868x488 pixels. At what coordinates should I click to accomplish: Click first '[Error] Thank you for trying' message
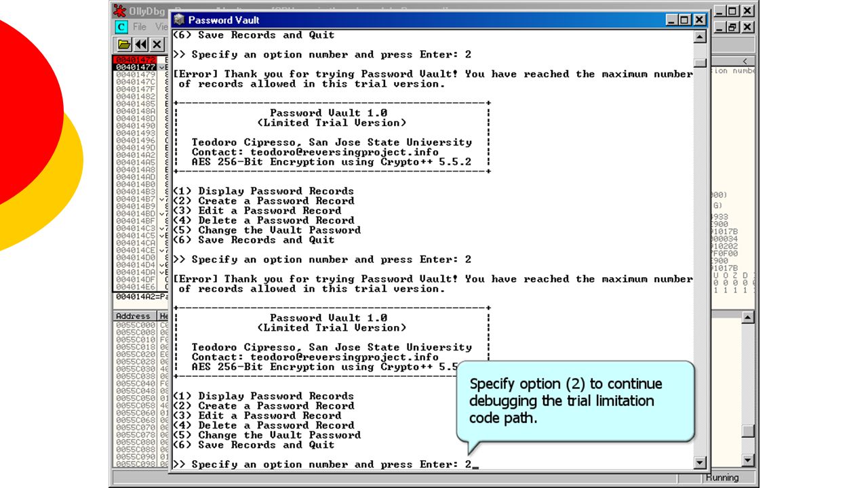[433, 79]
